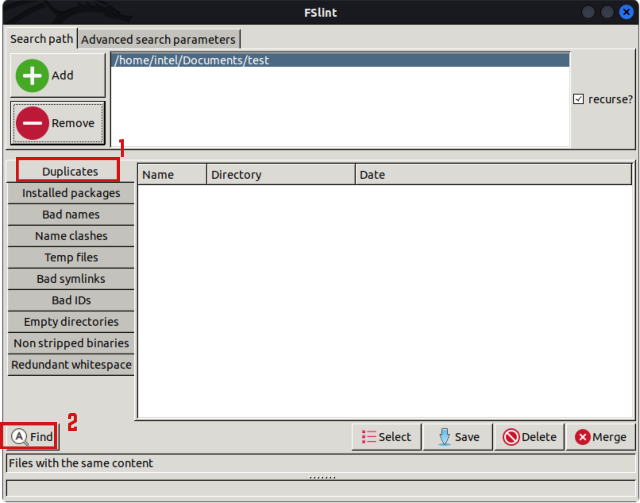
Task: Switch to Temp files search
Action: click(x=70, y=257)
